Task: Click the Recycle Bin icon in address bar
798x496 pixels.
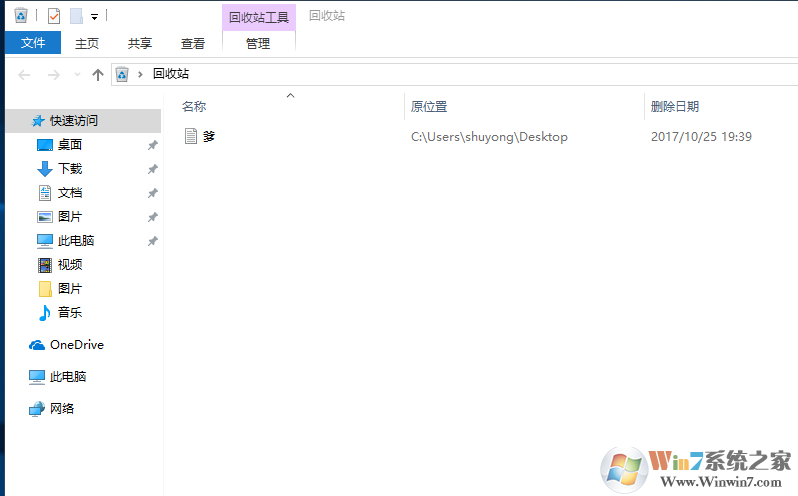Action: tap(122, 75)
